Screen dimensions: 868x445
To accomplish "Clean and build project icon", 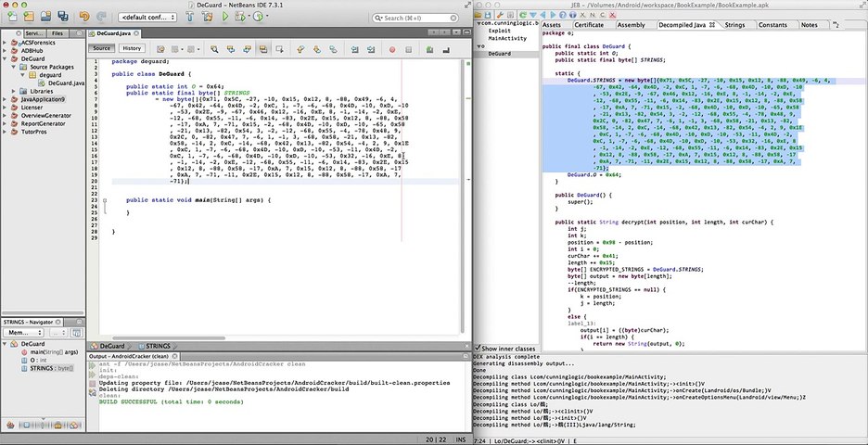I will [x=207, y=16].
